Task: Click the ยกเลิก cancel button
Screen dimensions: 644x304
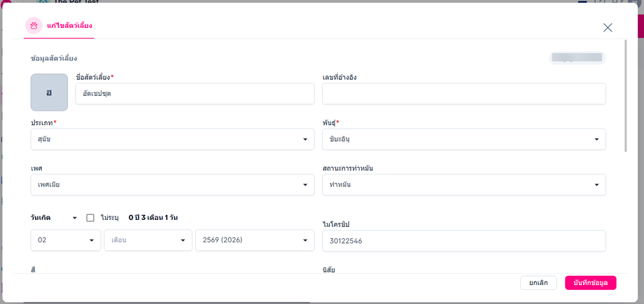Action: [x=538, y=283]
